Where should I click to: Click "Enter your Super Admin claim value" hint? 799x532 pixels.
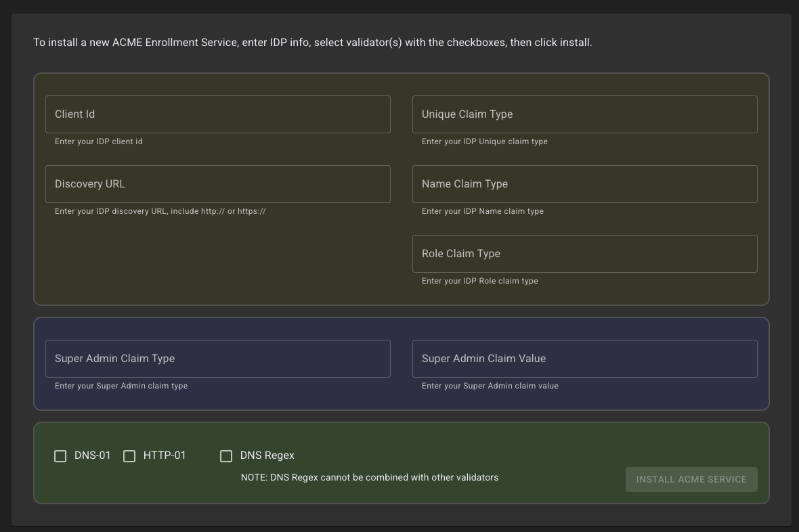point(490,386)
